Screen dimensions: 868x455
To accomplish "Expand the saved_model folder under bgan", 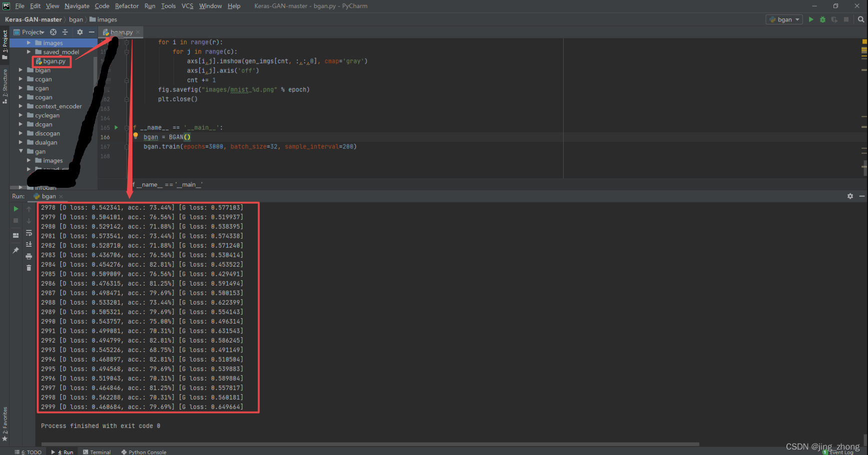I will tap(28, 51).
